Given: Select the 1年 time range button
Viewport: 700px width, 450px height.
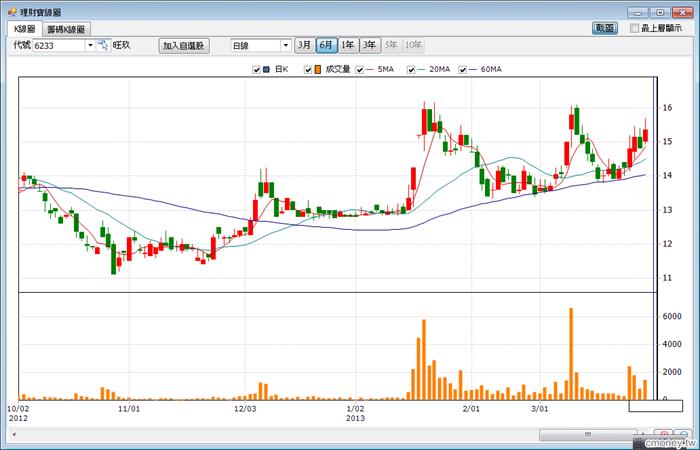Looking at the screenshot, I should click(x=348, y=46).
